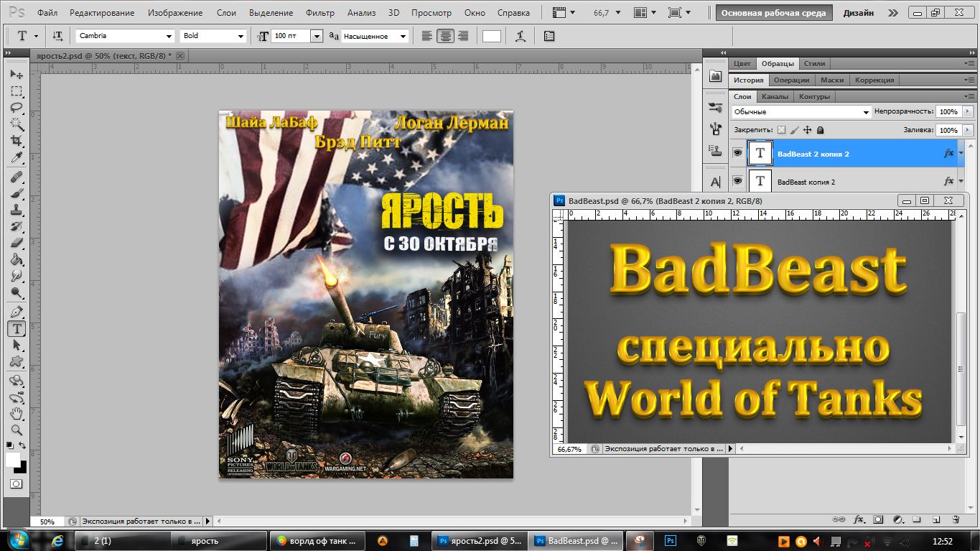
Task: Open the Character panel toggle icon
Action: pos(549,36)
